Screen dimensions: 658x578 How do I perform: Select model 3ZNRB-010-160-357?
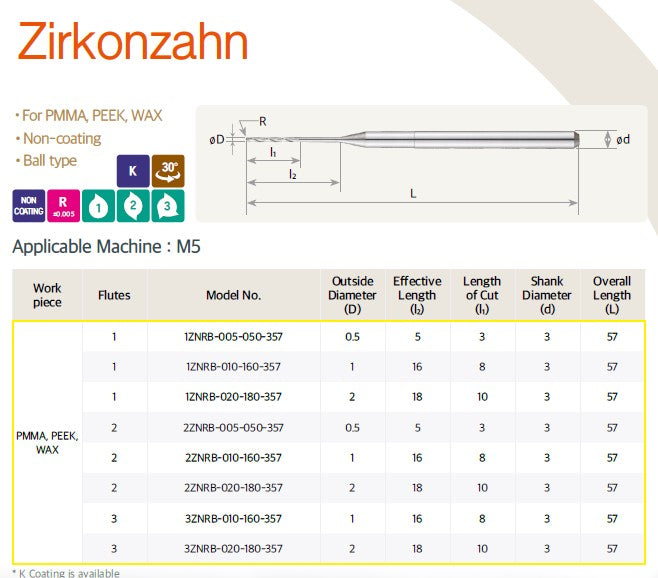[233, 519]
